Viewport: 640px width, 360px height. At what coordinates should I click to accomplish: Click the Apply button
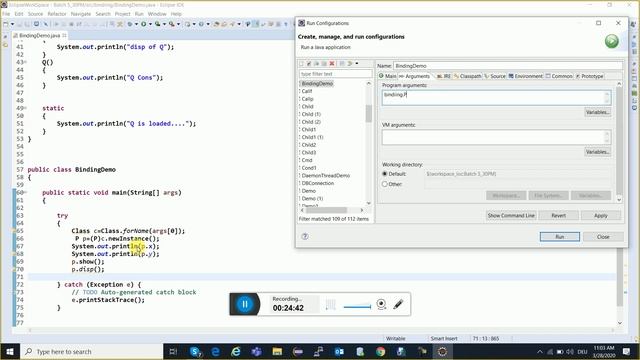600,216
